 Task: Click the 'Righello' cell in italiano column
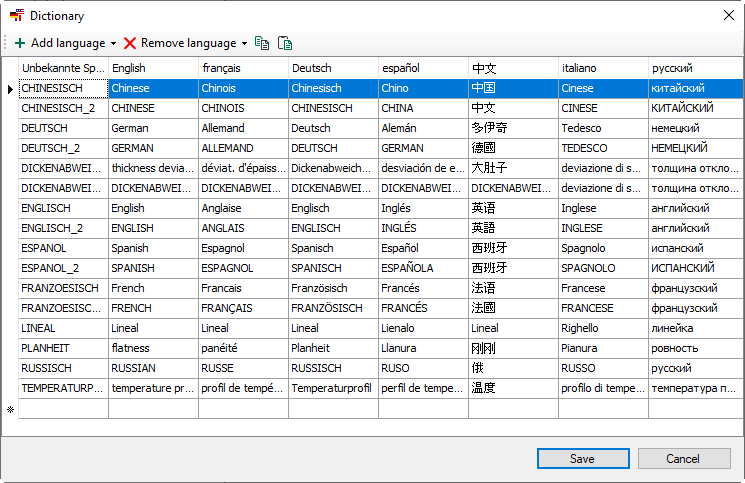click(603, 328)
